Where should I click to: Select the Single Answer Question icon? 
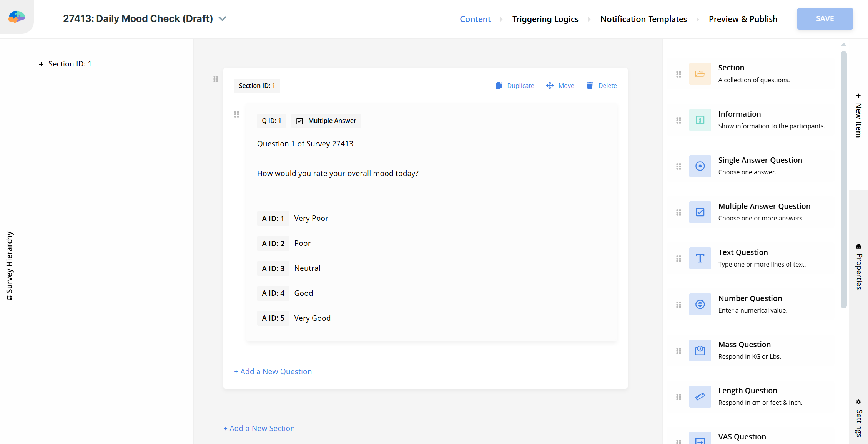coord(700,166)
